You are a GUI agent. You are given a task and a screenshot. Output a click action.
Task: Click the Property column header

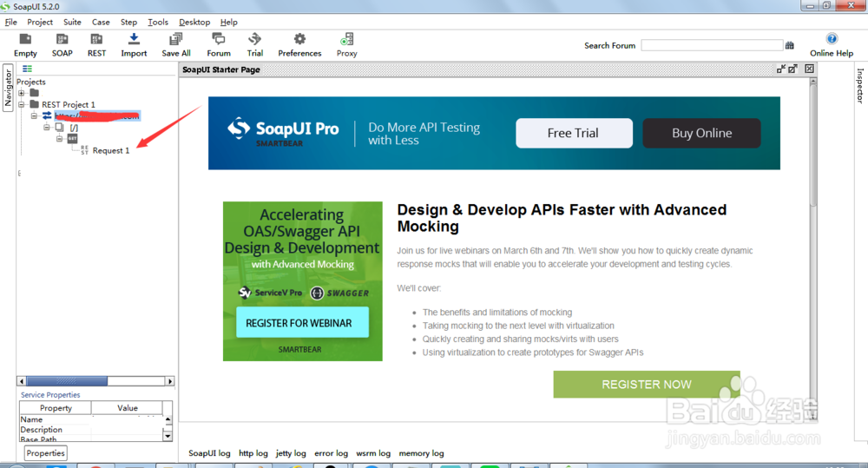pos(56,407)
